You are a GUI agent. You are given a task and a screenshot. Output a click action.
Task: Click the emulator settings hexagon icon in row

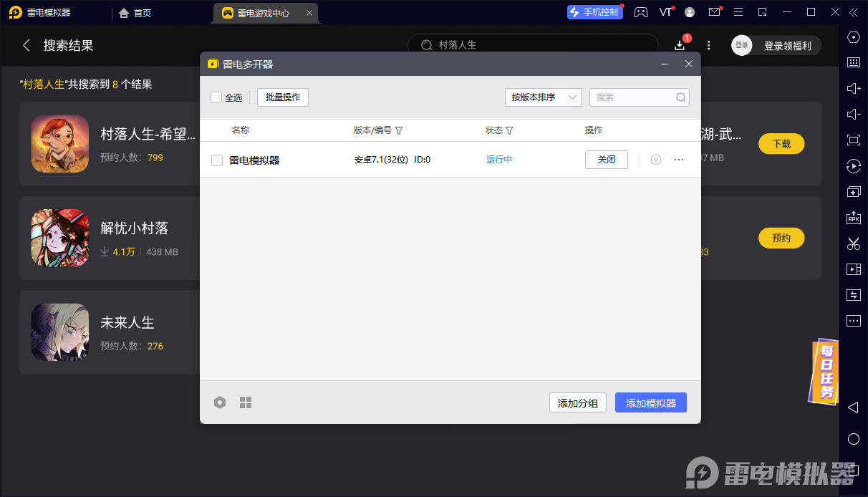point(655,160)
